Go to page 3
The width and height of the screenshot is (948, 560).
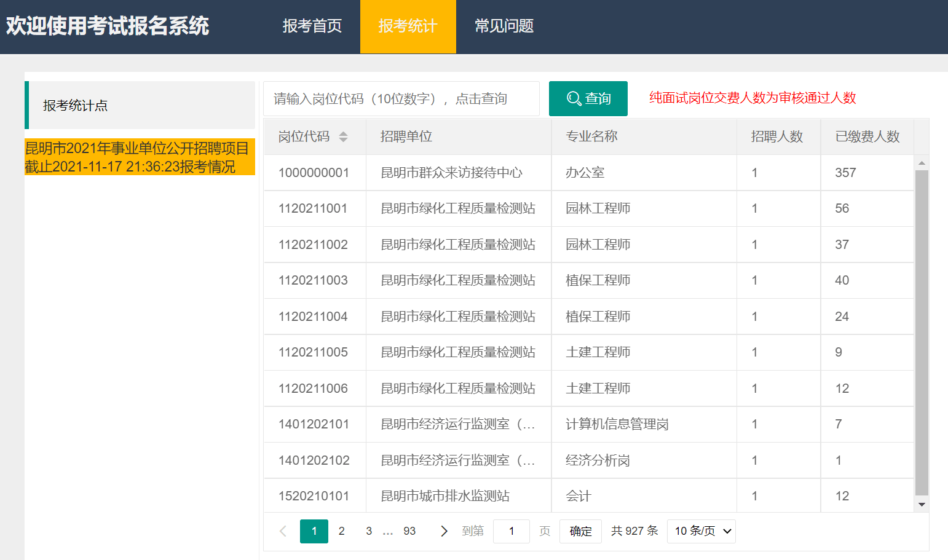(x=369, y=531)
